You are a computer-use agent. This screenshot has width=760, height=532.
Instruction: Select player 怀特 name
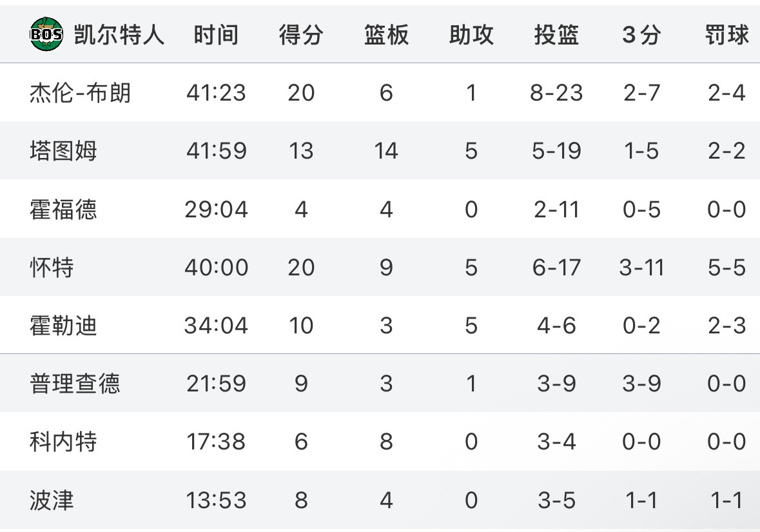tap(52, 267)
